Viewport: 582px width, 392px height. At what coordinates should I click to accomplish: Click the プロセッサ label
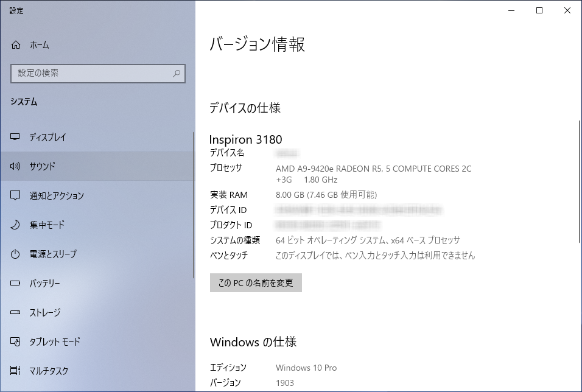(x=226, y=168)
